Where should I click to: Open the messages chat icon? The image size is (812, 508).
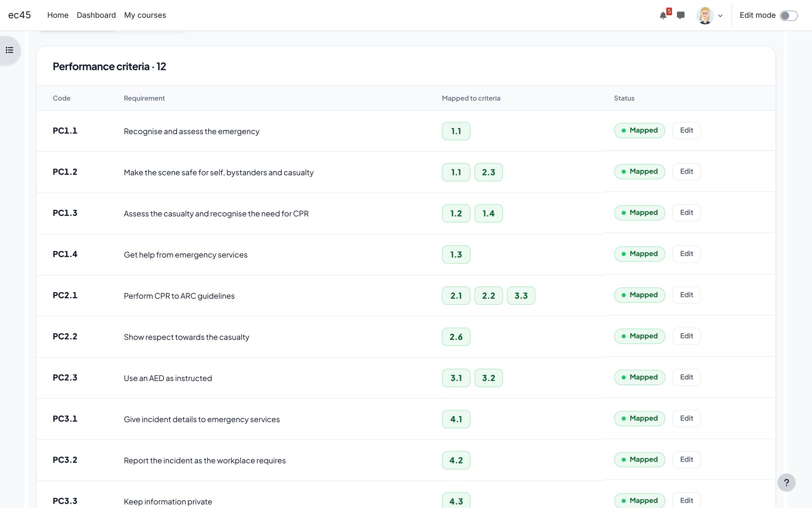tap(680, 16)
